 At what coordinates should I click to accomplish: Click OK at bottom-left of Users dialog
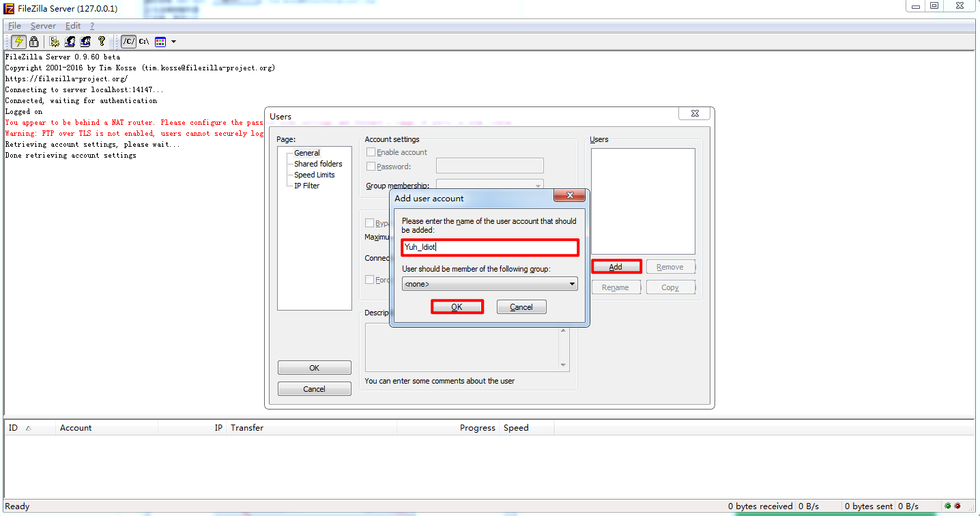pos(314,368)
